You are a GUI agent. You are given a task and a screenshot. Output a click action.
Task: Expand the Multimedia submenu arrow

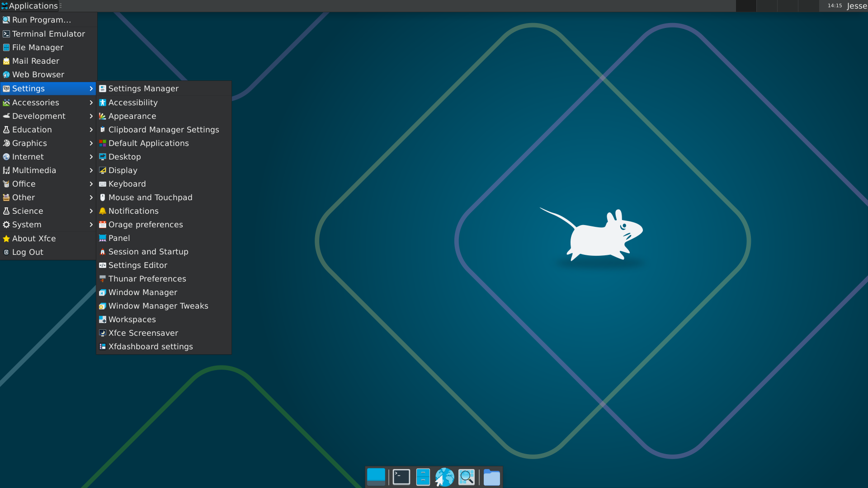91,170
